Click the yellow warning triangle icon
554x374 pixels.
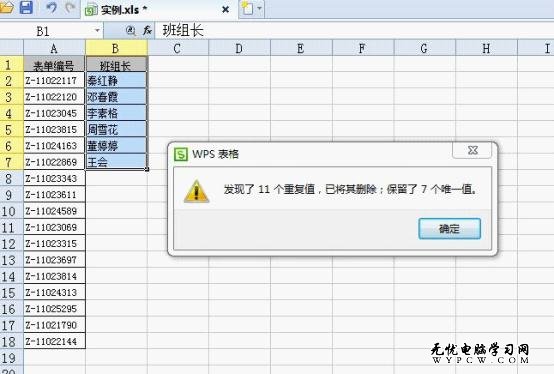click(196, 191)
